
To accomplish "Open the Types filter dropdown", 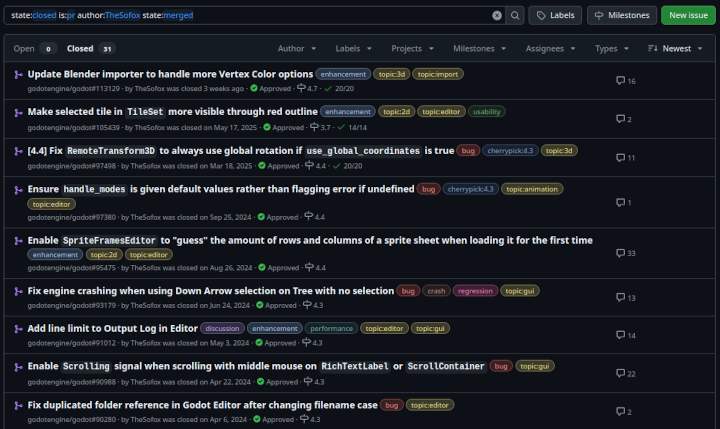I will point(612,49).
